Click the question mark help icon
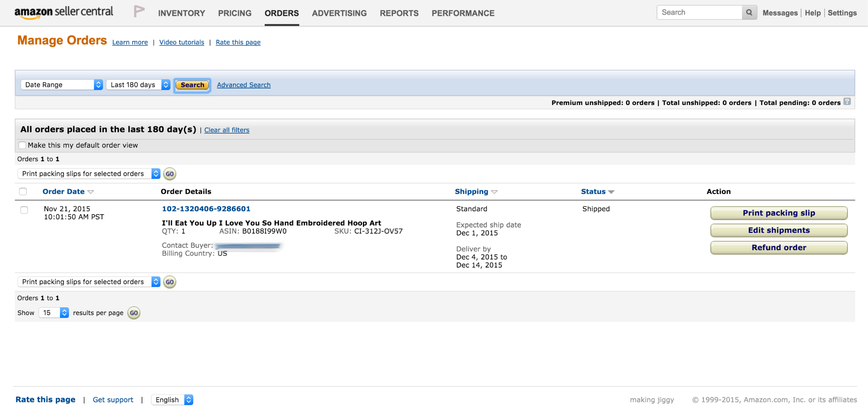 [x=847, y=102]
